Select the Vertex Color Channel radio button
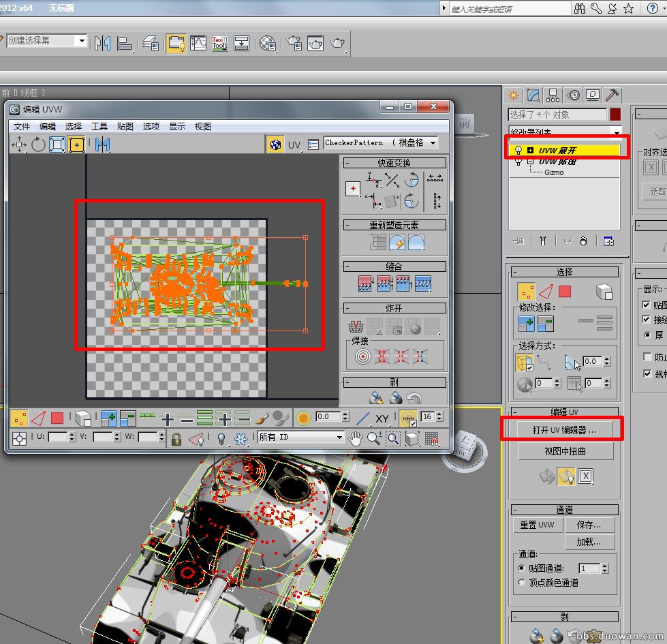 coord(522,583)
